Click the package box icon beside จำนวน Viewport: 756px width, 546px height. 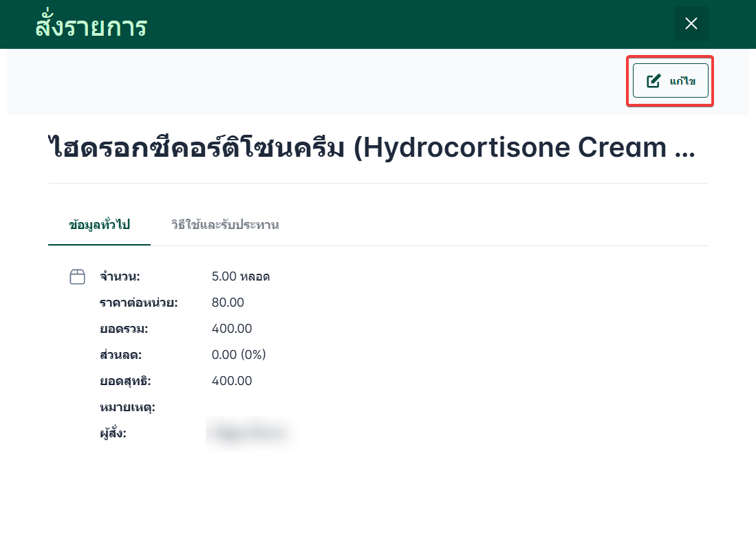(x=77, y=276)
